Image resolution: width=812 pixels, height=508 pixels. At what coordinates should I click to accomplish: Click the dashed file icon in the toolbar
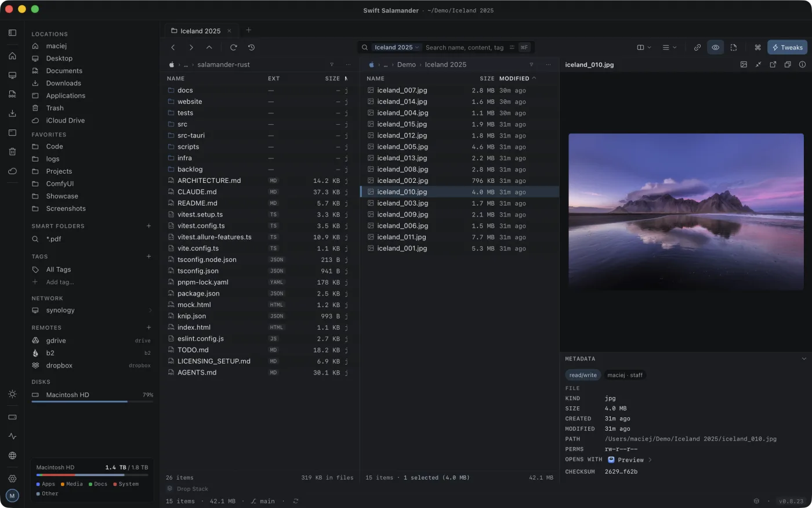coord(734,48)
